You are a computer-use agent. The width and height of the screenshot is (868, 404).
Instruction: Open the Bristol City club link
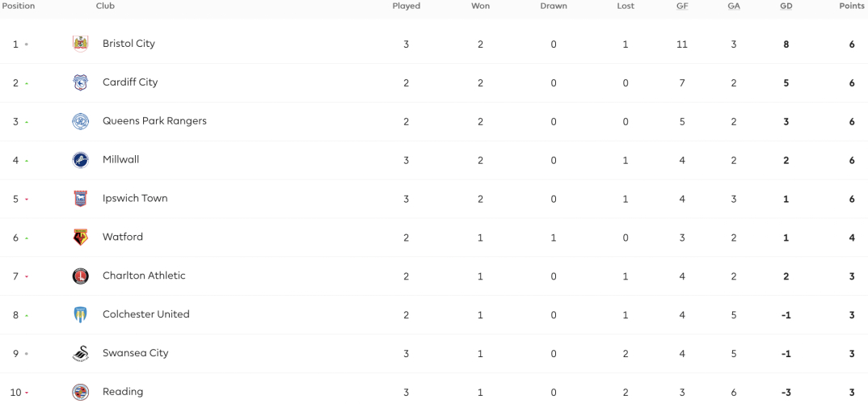(129, 43)
